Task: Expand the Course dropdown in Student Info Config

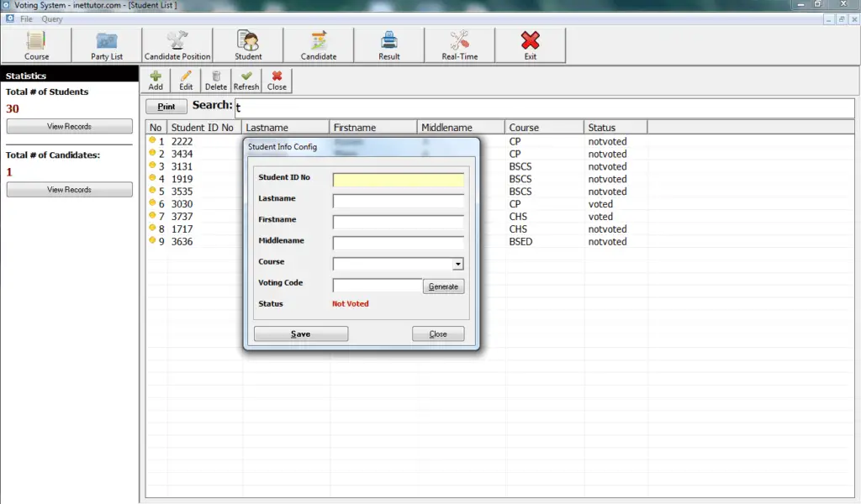Action: point(458,264)
